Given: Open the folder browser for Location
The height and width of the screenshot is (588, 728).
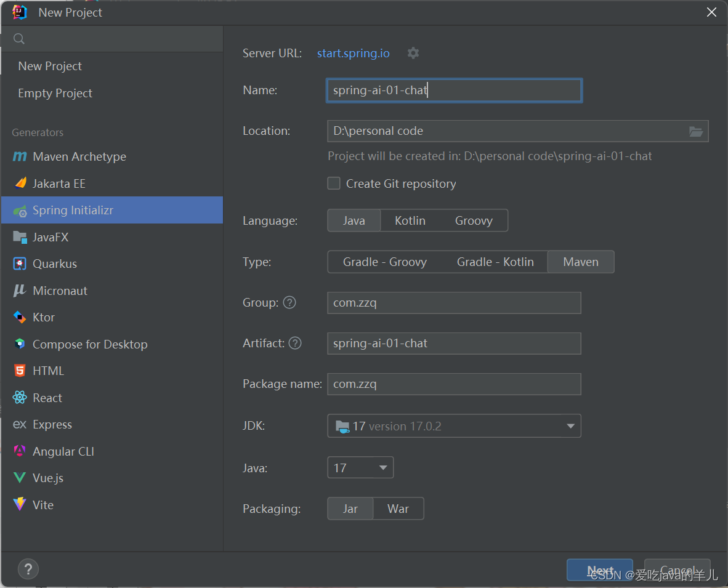Looking at the screenshot, I should (x=696, y=131).
